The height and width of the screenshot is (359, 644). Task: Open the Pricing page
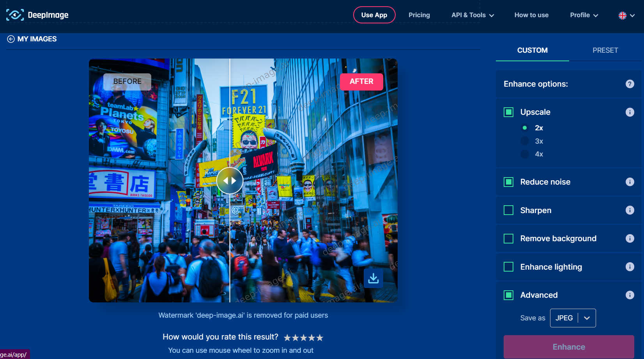419,15
